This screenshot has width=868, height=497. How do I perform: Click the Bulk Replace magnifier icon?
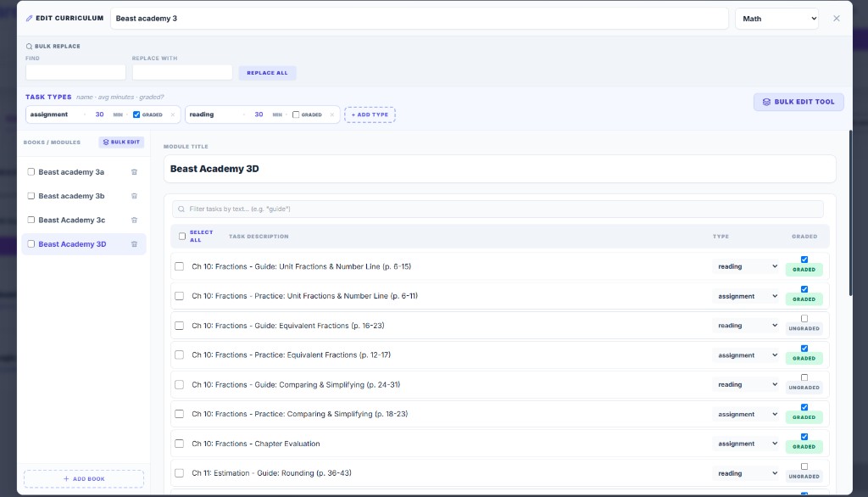coord(29,47)
